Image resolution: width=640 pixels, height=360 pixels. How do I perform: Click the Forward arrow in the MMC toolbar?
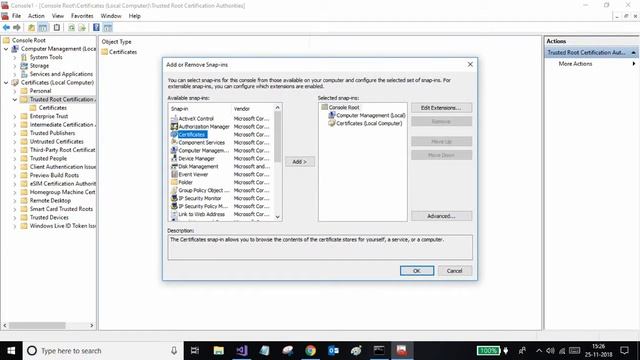(17, 27)
